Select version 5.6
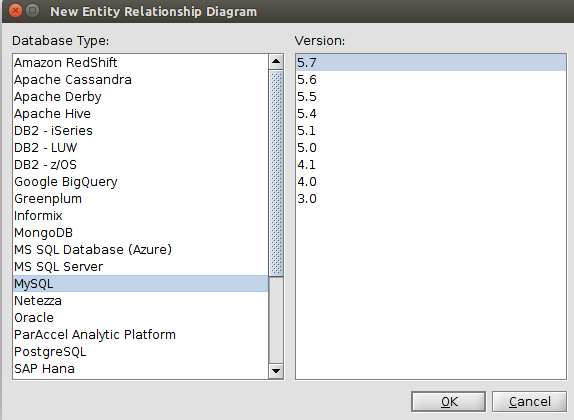The image size is (574, 420). 431,79
